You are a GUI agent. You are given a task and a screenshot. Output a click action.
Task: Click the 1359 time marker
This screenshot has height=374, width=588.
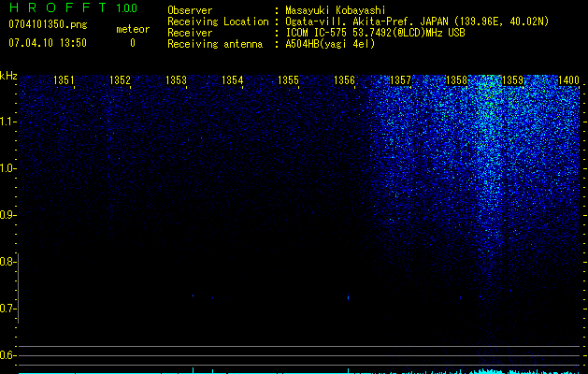[512, 80]
